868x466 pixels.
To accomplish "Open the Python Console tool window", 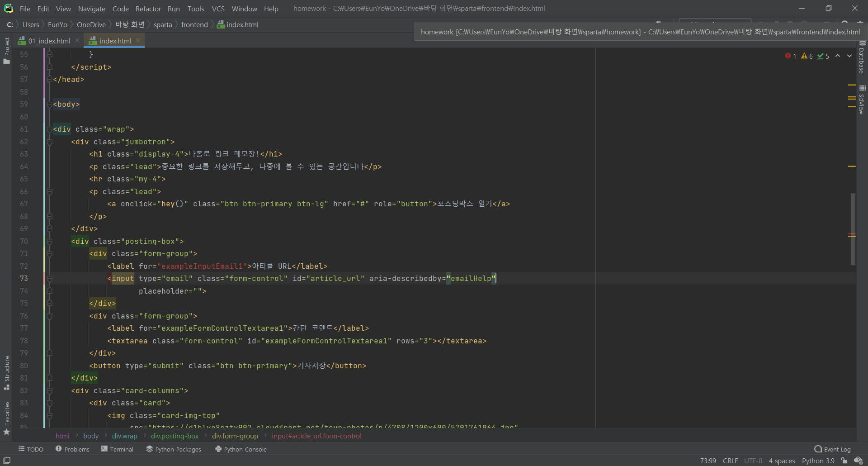I will tap(241, 449).
